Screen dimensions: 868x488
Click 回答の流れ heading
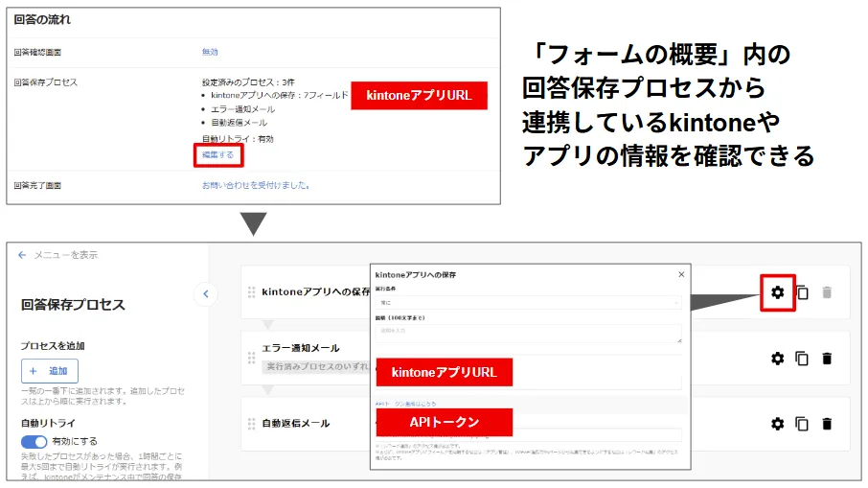click(x=42, y=19)
